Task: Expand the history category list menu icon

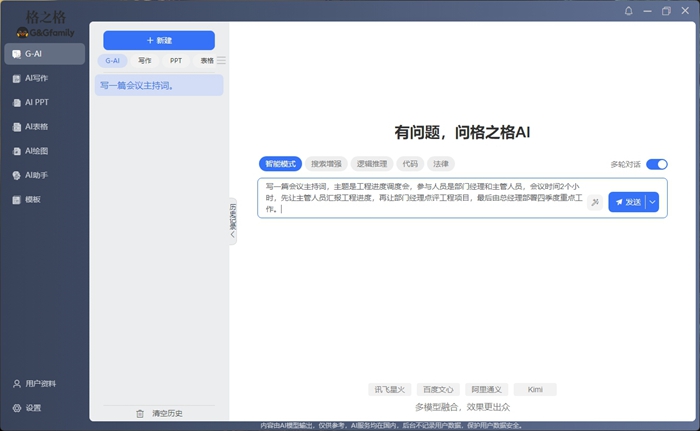Action: [x=221, y=61]
